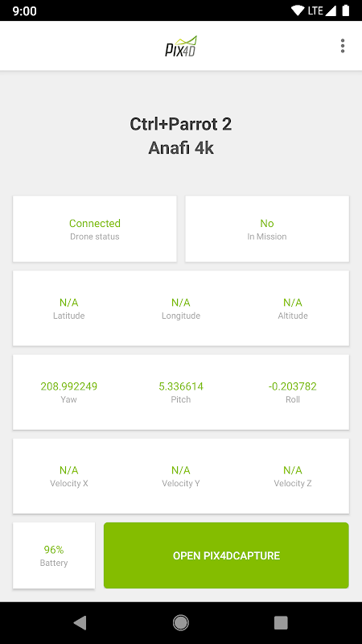
Task: Tap the Pitch value 5.336614
Action: click(181, 386)
